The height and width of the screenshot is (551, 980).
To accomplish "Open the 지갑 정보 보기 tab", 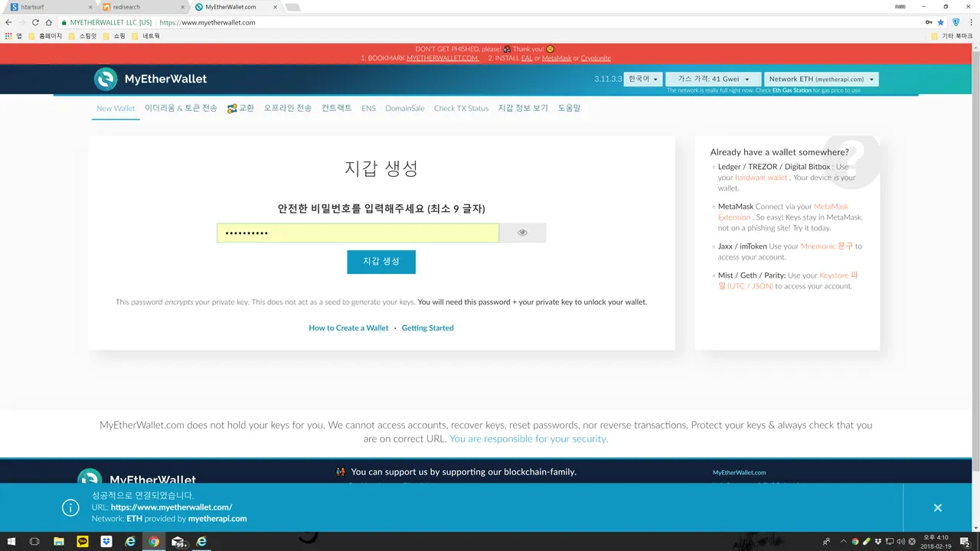I will 523,109.
